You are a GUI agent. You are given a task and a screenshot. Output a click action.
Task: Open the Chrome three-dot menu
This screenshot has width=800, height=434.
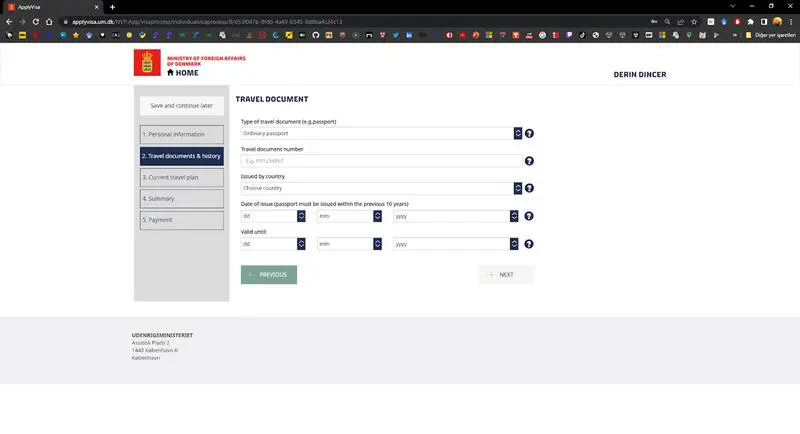tap(791, 22)
